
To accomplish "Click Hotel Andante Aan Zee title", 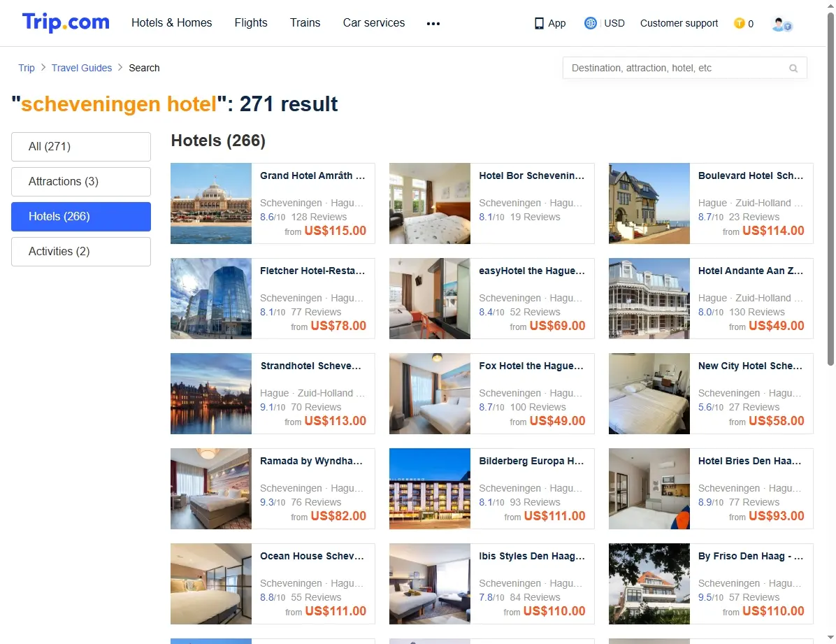I will (x=751, y=271).
